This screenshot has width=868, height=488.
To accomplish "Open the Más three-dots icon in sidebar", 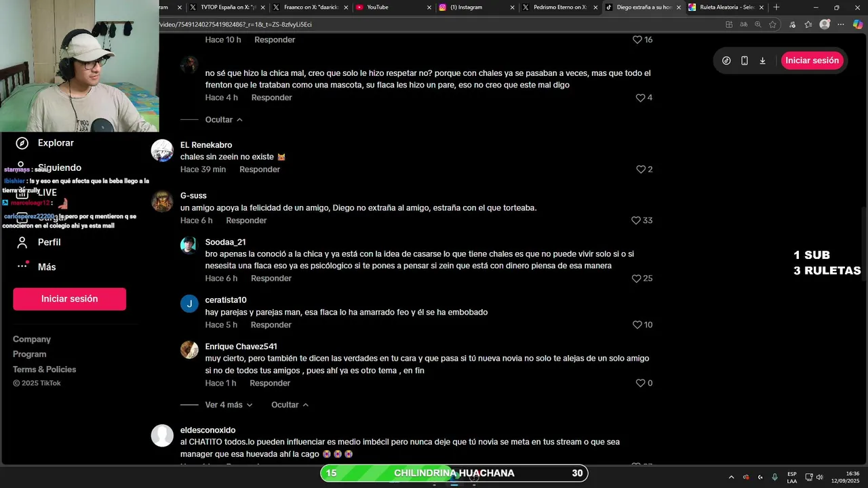I will click(x=22, y=266).
